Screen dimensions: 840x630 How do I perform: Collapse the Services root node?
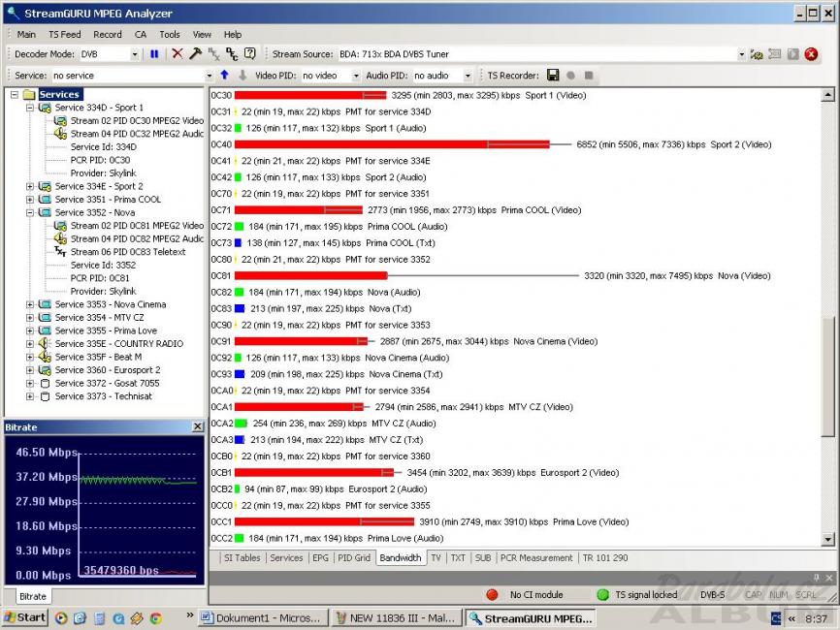pyautogui.click(x=15, y=95)
